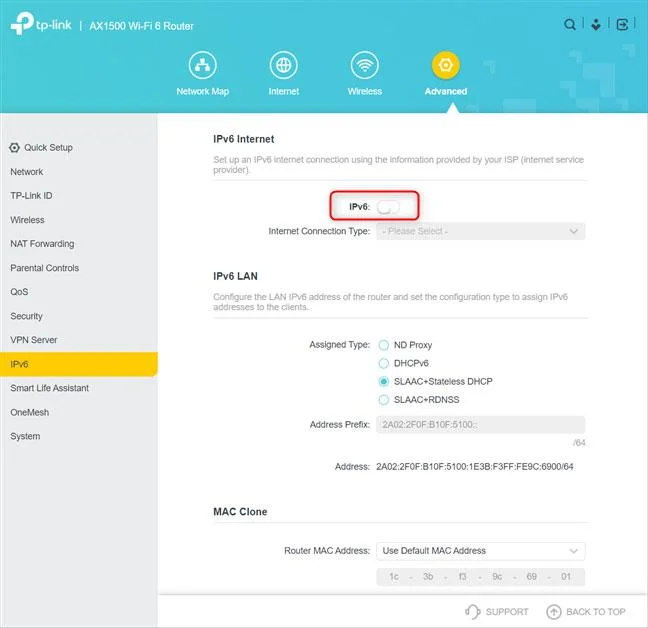Toggle the IPv6 switch on
This screenshot has height=628, width=648.
[x=388, y=207]
